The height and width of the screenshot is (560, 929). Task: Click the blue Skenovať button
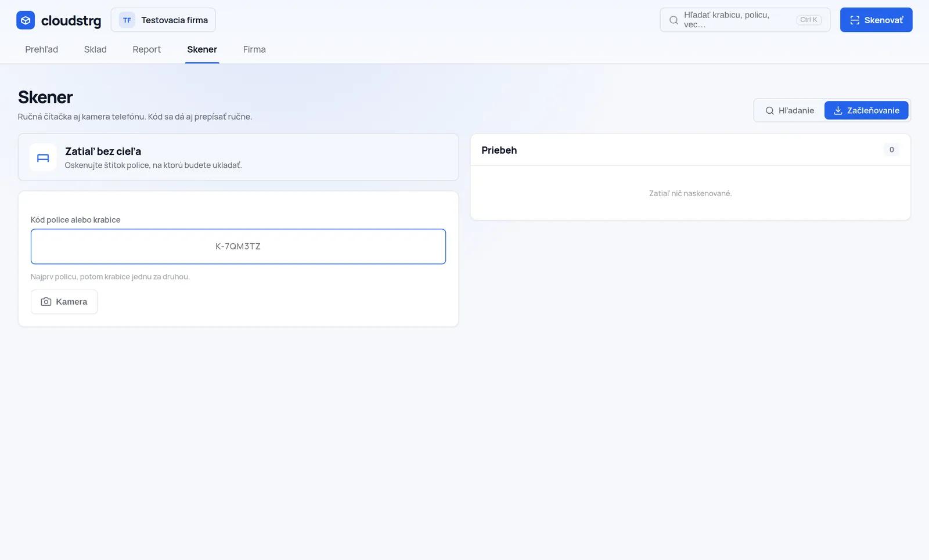coord(876,20)
